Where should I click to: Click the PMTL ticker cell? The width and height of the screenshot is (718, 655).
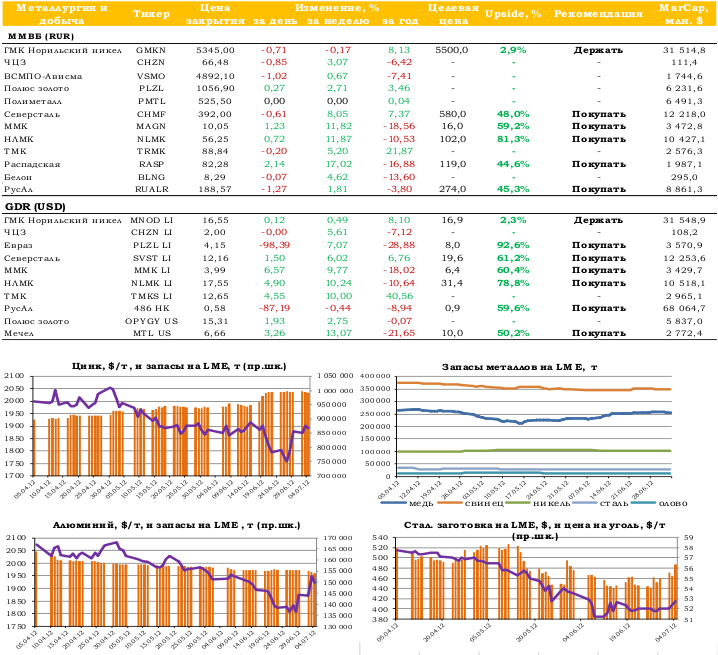(x=152, y=101)
